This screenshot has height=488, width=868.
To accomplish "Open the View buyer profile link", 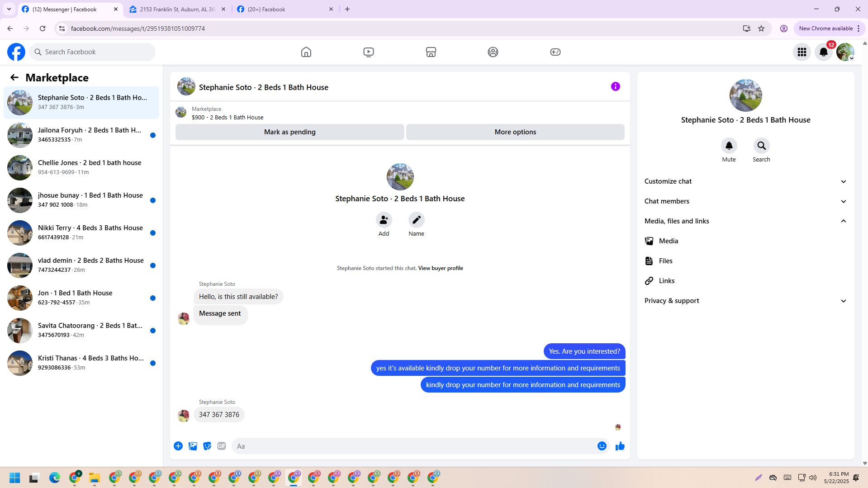I will 441,268.
